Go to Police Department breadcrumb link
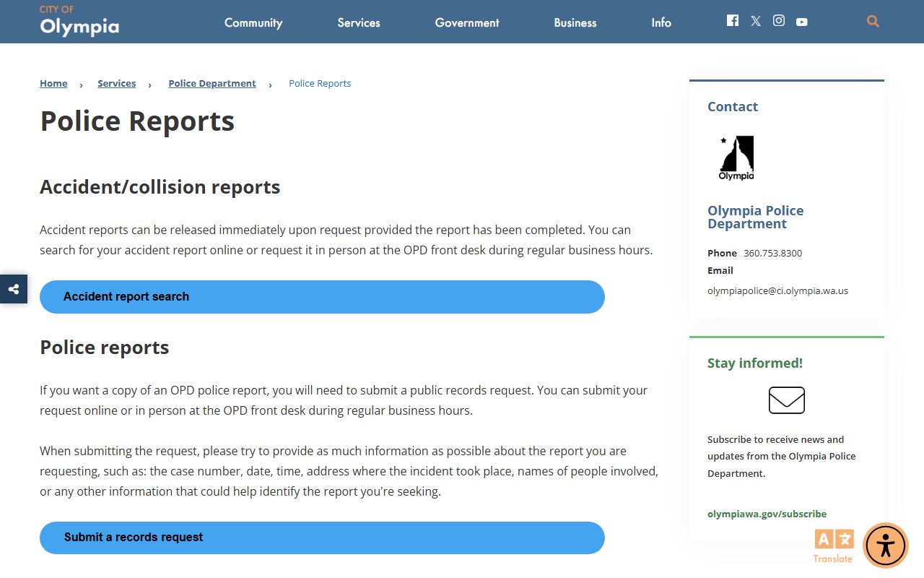This screenshot has width=924, height=578. 212,84
